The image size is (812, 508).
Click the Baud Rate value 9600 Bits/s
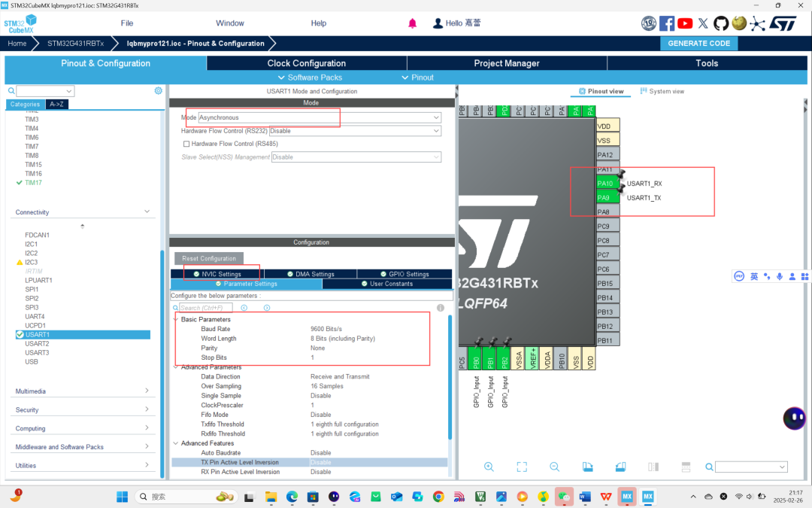[x=326, y=329]
